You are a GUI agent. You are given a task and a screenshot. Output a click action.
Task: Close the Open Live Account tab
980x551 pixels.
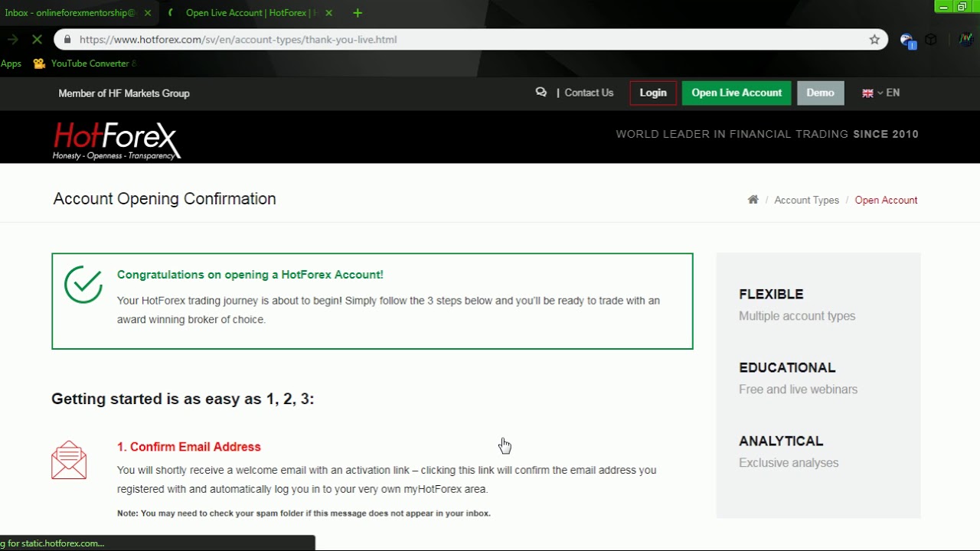tap(328, 13)
